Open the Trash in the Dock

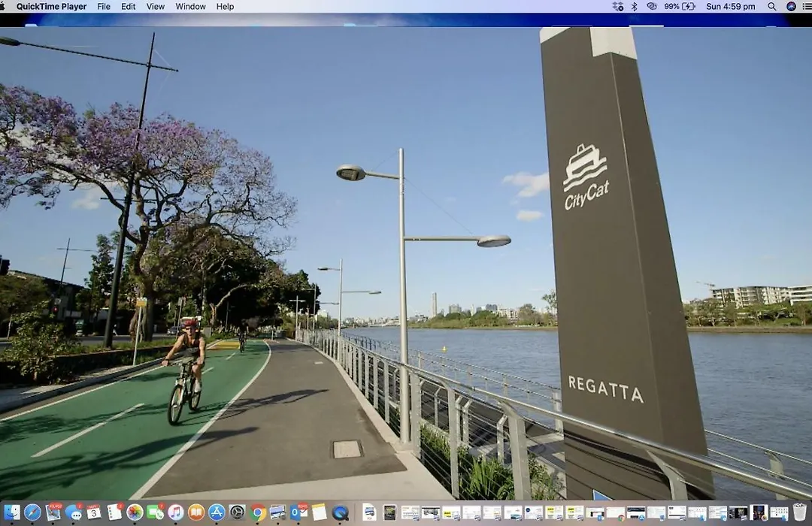coord(799,512)
